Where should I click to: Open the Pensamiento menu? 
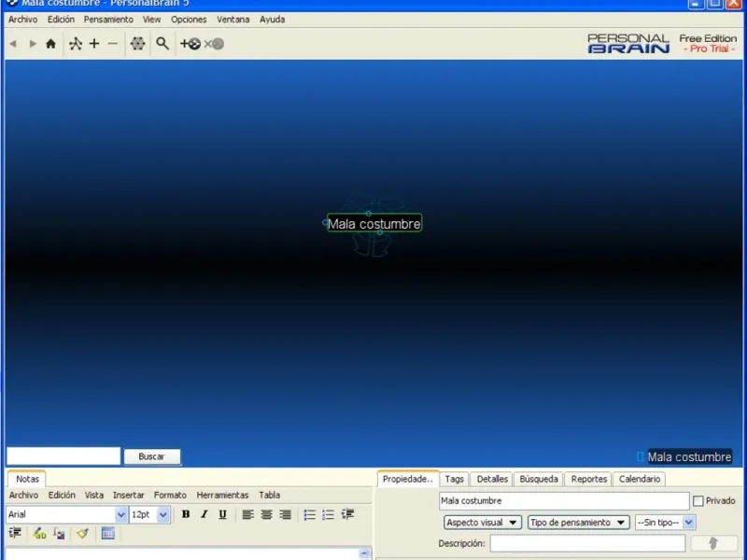[x=108, y=20]
